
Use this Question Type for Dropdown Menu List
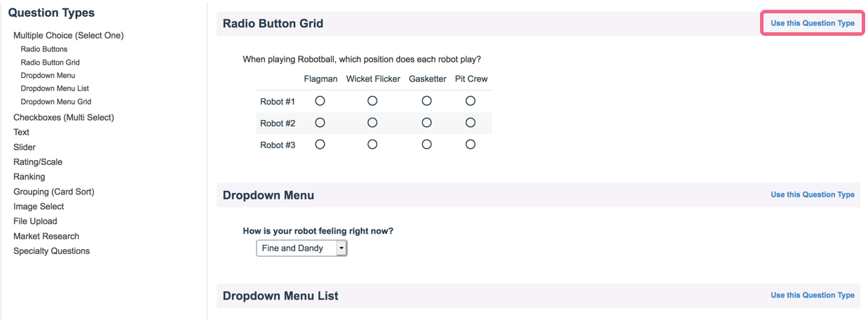(x=812, y=295)
